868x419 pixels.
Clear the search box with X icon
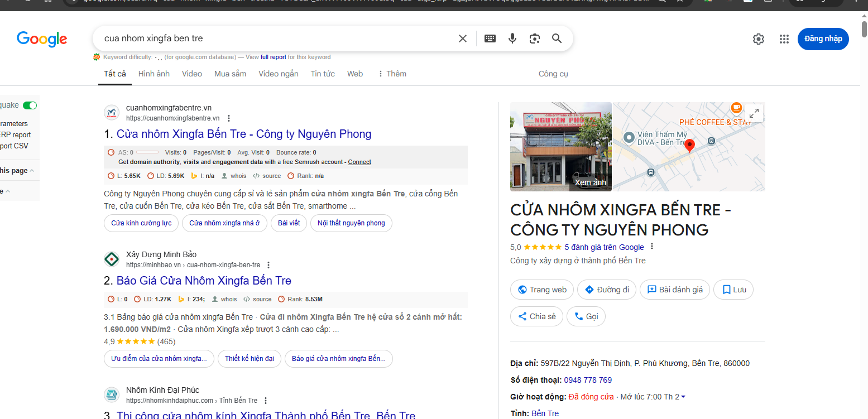(x=463, y=38)
